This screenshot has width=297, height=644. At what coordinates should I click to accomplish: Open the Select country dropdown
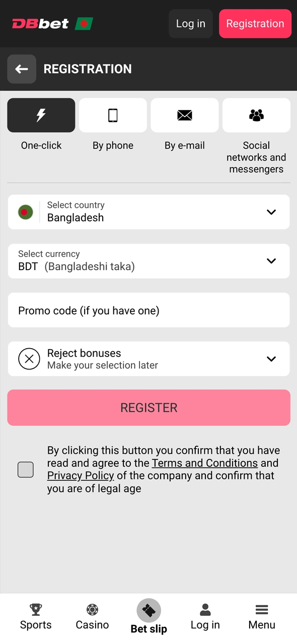[x=271, y=212]
